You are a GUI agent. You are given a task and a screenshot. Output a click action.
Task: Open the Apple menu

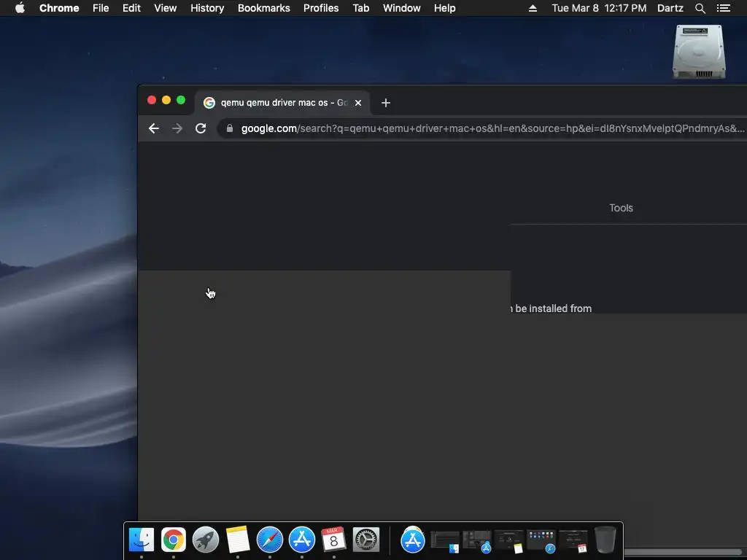tap(20, 8)
